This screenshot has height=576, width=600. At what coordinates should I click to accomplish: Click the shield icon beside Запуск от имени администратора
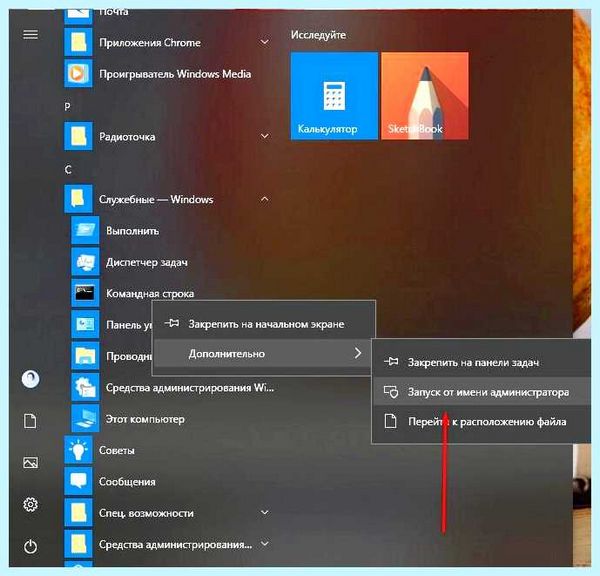tap(391, 392)
